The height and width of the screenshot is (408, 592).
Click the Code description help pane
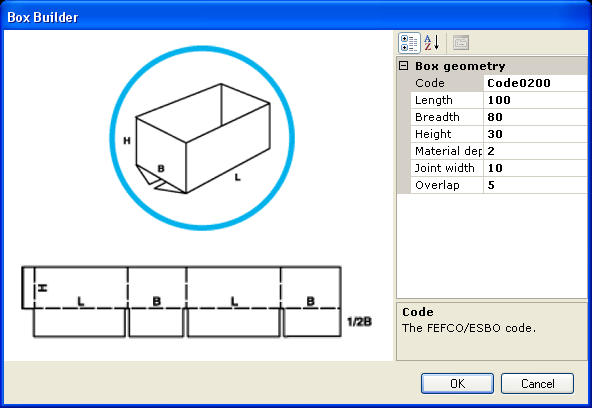click(x=492, y=331)
